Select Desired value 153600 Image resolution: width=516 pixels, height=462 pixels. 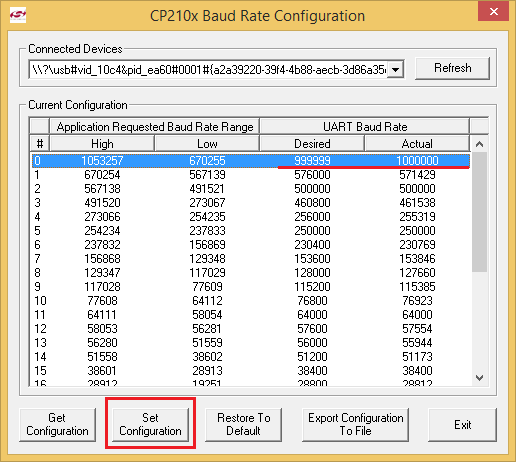coord(312,259)
